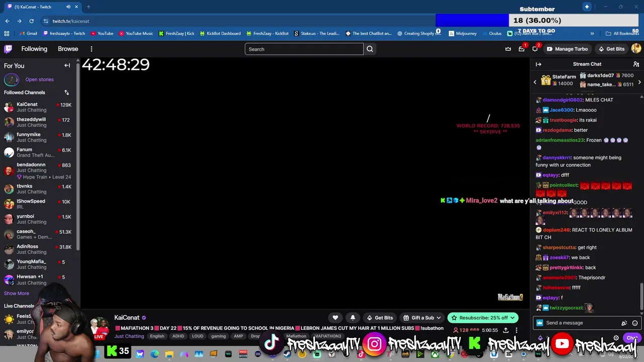Open the All Bookmarks folder

click(x=622, y=34)
